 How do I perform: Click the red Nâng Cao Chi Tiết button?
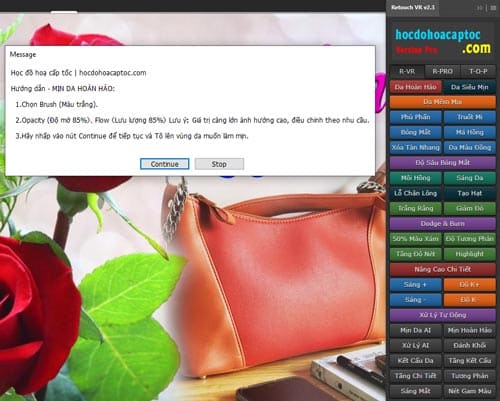(443, 269)
